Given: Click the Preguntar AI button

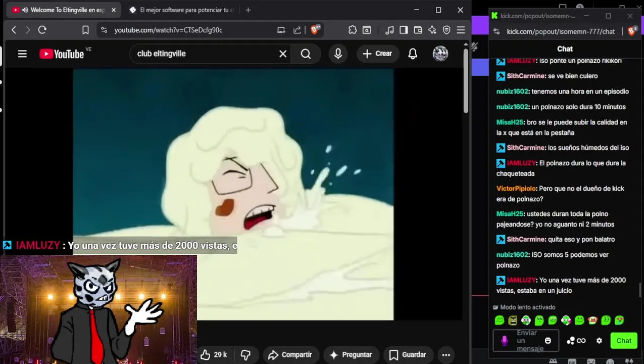Looking at the screenshot, I should click(x=351, y=355).
